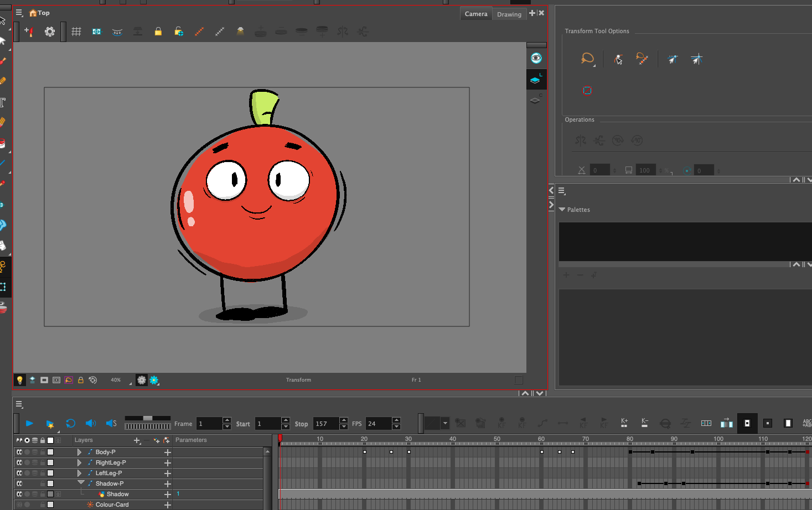The height and width of the screenshot is (510, 812).
Task: Switch to the Camera tab
Action: tap(476, 14)
